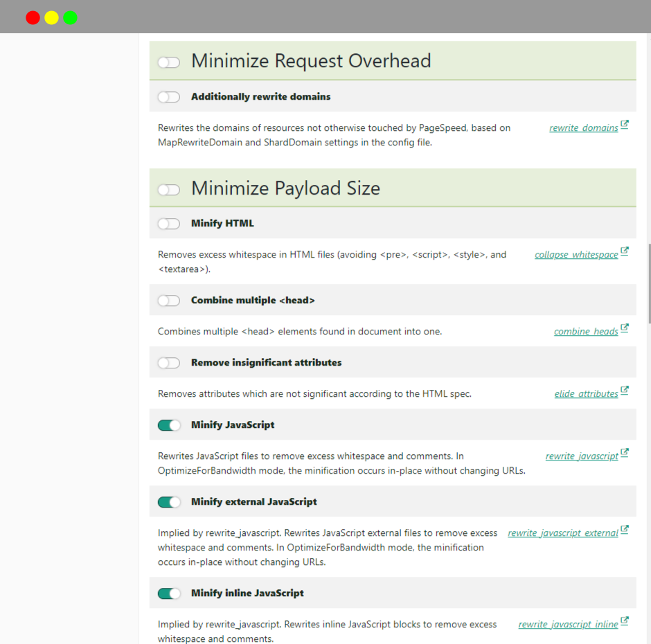Viewport: 651px width, 644px height.
Task: Open the rewrite_javascript_external link
Action: pyautogui.click(x=563, y=533)
